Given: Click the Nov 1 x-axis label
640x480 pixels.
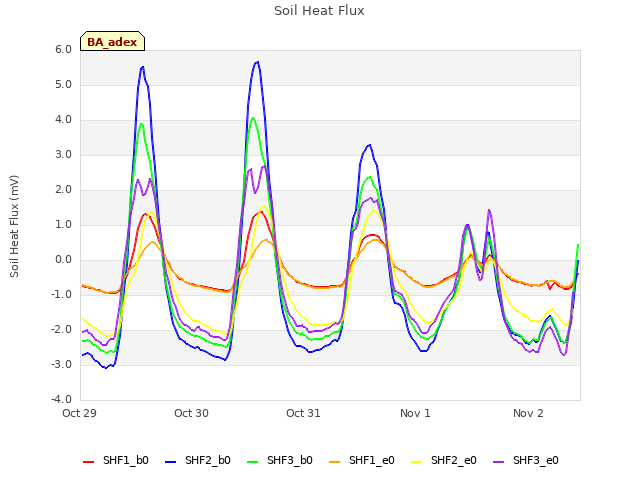Looking at the screenshot, I should 415,413.
